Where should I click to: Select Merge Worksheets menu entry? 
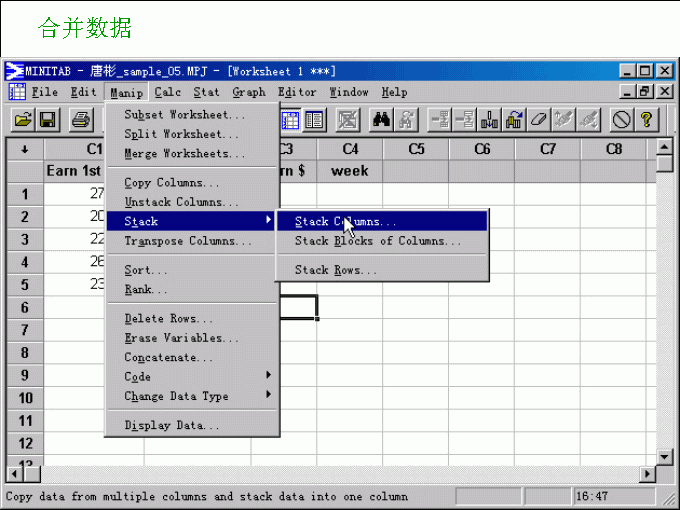click(184, 154)
